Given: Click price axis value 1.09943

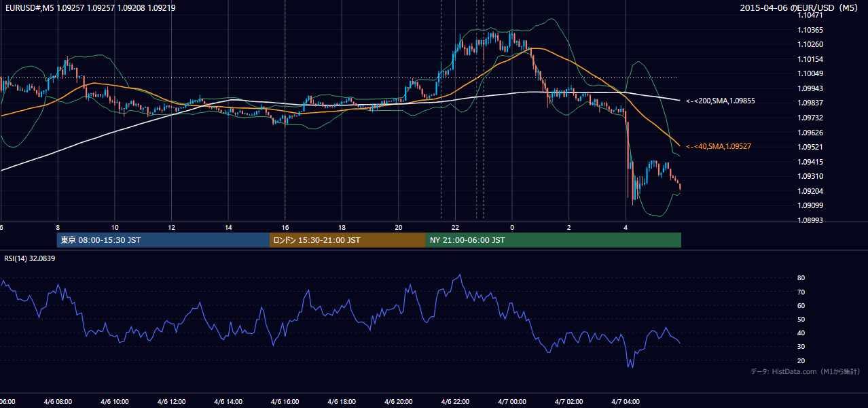Looking at the screenshot, I should point(810,88).
